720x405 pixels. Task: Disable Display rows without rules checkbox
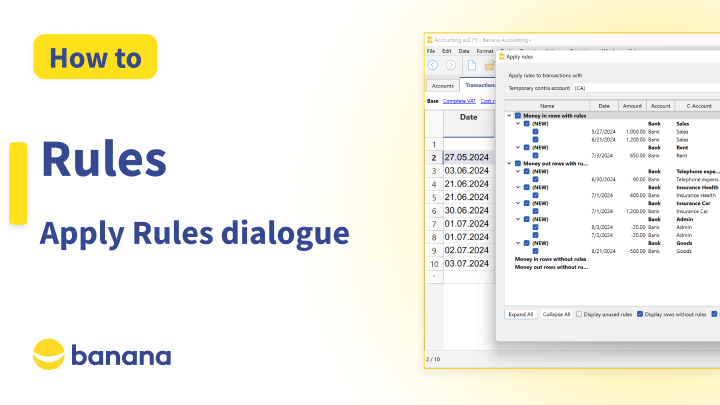[640, 314]
